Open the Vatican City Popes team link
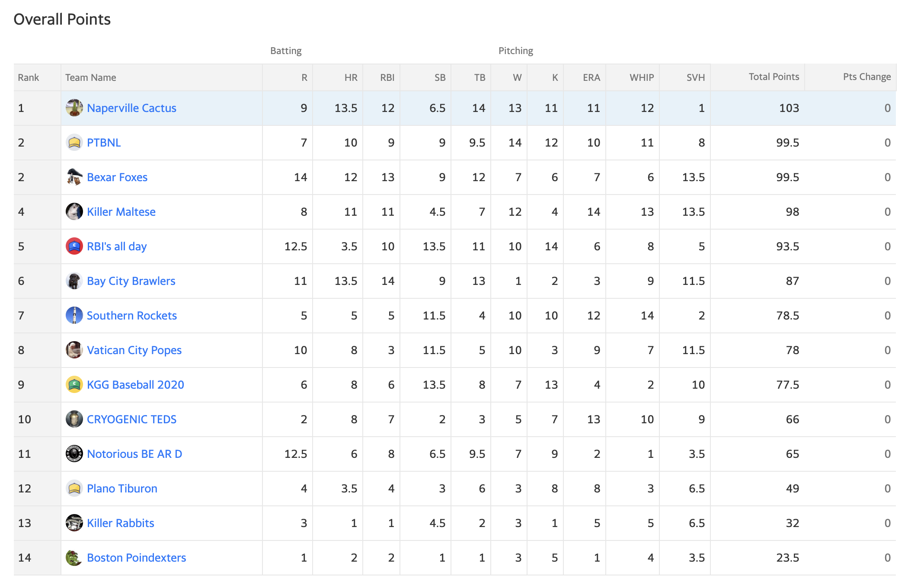908x588 pixels. (134, 350)
